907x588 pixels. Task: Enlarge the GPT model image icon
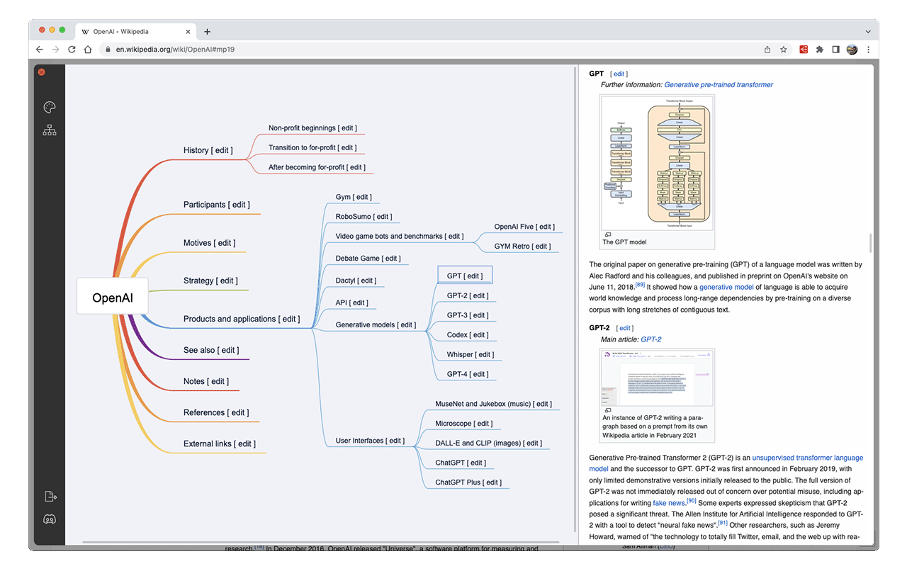point(608,234)
